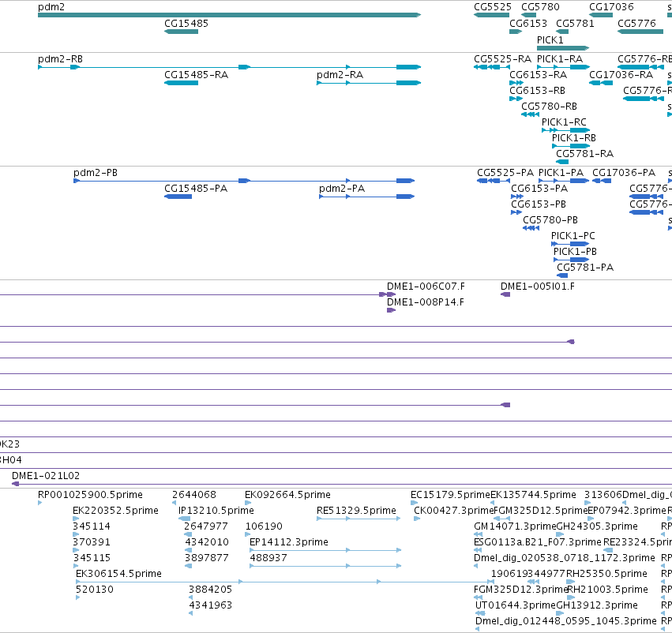Click the PICK1-PC protein label
The width and height of the screenshot is (672, 633).
[573, 236]
